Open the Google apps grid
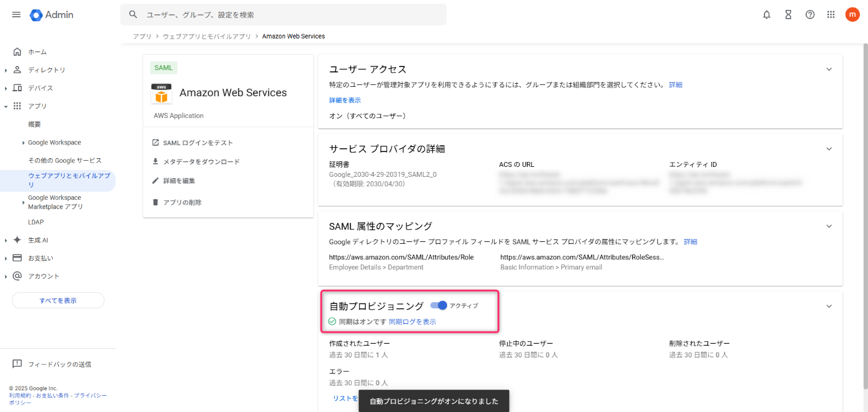 click(x=831, y=14)
